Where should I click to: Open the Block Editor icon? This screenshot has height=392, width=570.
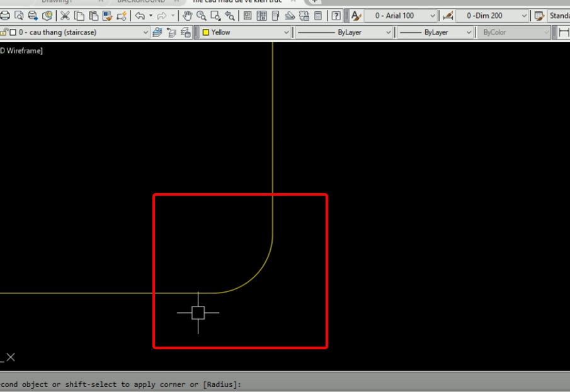click(122, 16)
